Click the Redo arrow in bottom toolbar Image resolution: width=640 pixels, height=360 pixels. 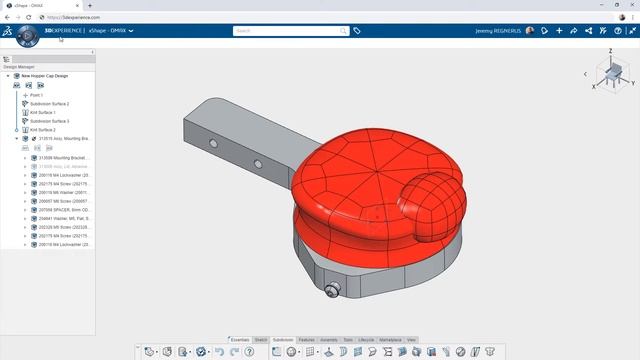[x=234, y=351]
